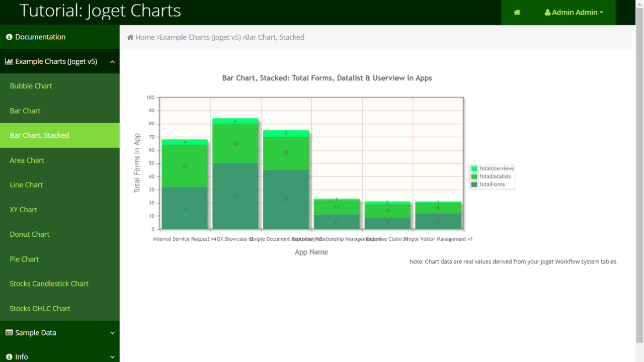
Task: Open the Bubble Chart page
Action: (x=31, y=86)
